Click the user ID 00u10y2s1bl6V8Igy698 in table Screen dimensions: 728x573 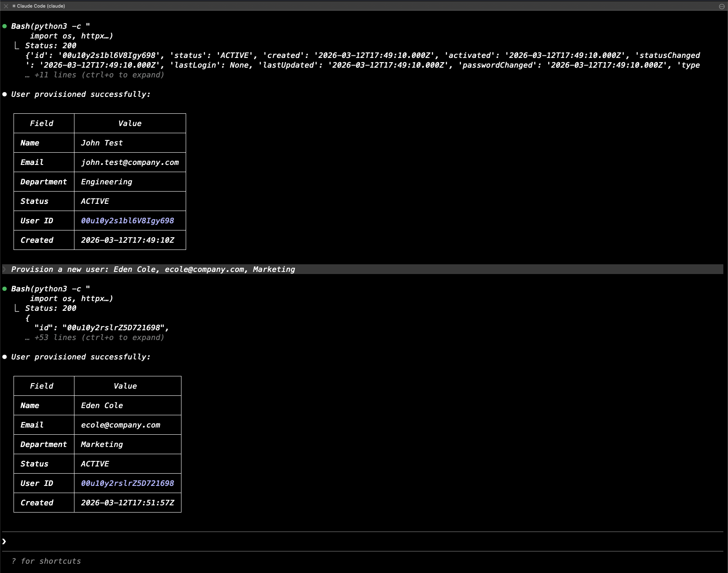(127, 221)
